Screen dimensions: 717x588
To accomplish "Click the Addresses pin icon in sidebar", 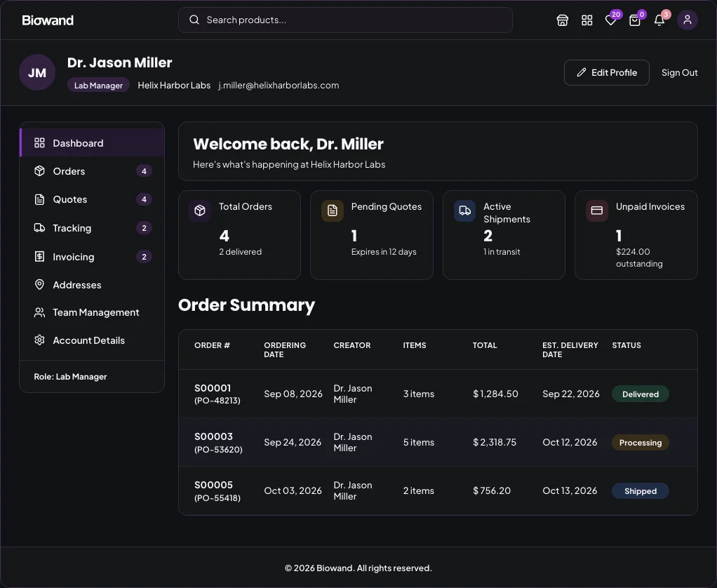I will coord(40,284).
